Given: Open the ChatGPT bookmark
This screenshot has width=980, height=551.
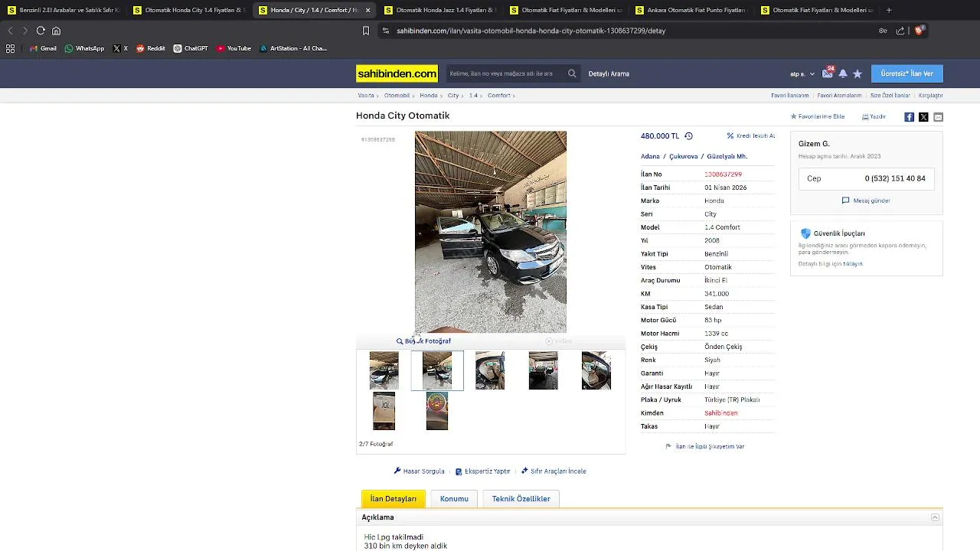Looking at the screenshot, I should pyautogui.click(x=191, y=48).
